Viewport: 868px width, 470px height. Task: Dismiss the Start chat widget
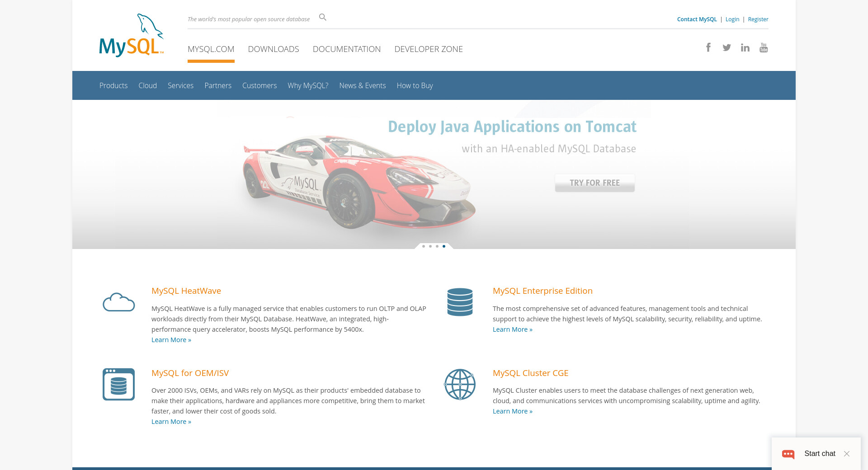click(x=847, y=454)
